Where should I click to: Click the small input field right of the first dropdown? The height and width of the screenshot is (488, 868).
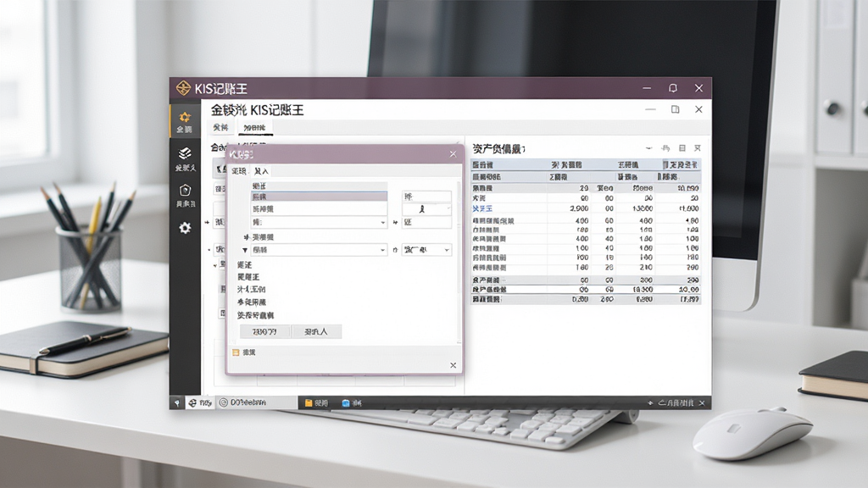[x=426, y=222]
